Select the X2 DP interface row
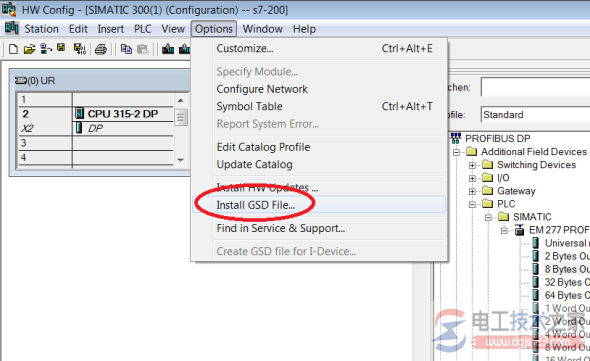The height and width of the screenshot is (361, 590). 96,128
